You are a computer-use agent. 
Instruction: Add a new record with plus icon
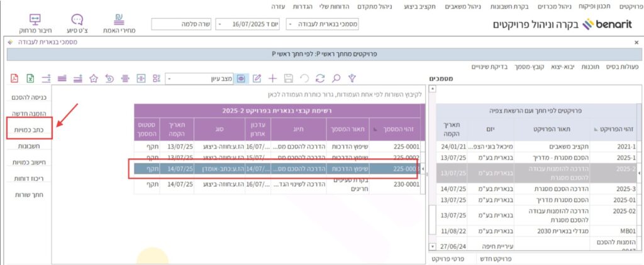tap(272, 78)
